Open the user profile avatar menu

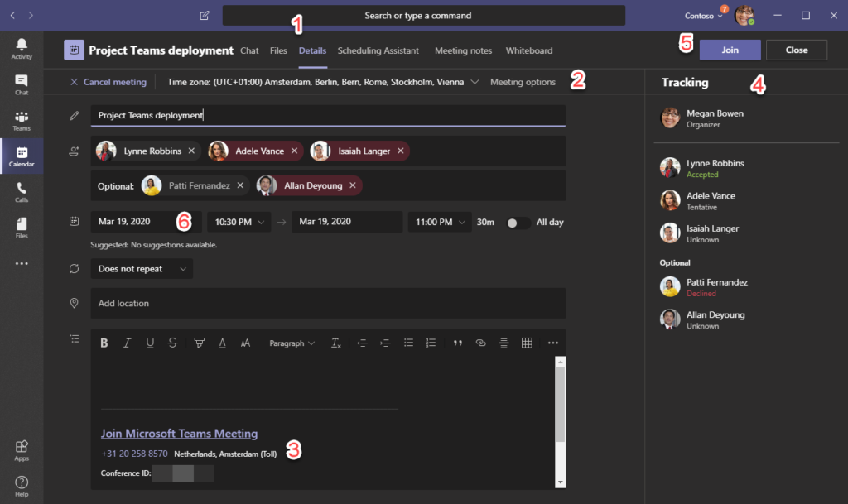[744, 16]
